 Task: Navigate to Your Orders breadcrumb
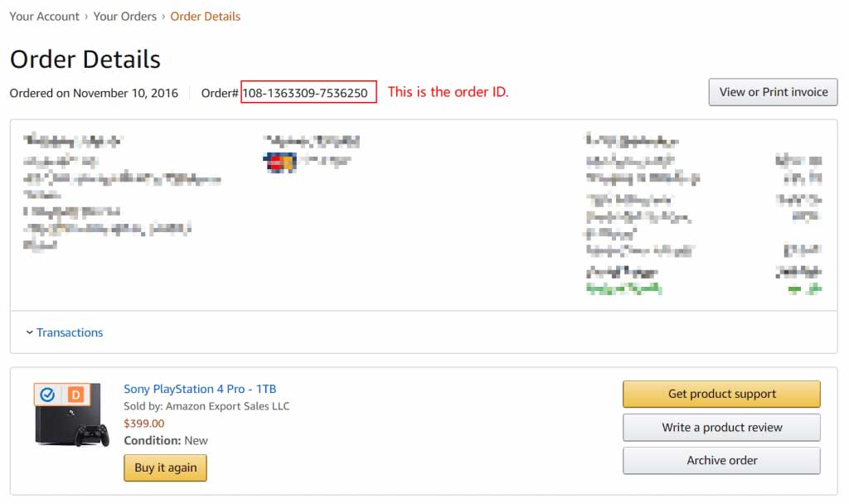tap(125, 17)
